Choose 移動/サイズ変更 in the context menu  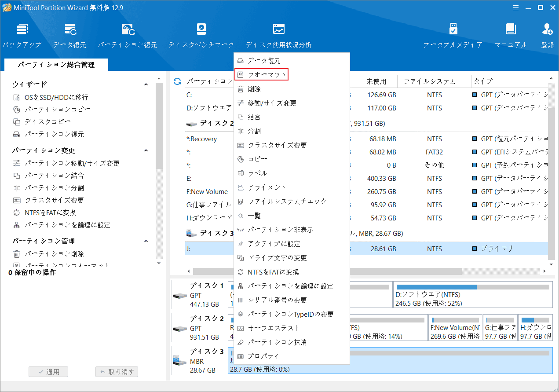(292, 103)
